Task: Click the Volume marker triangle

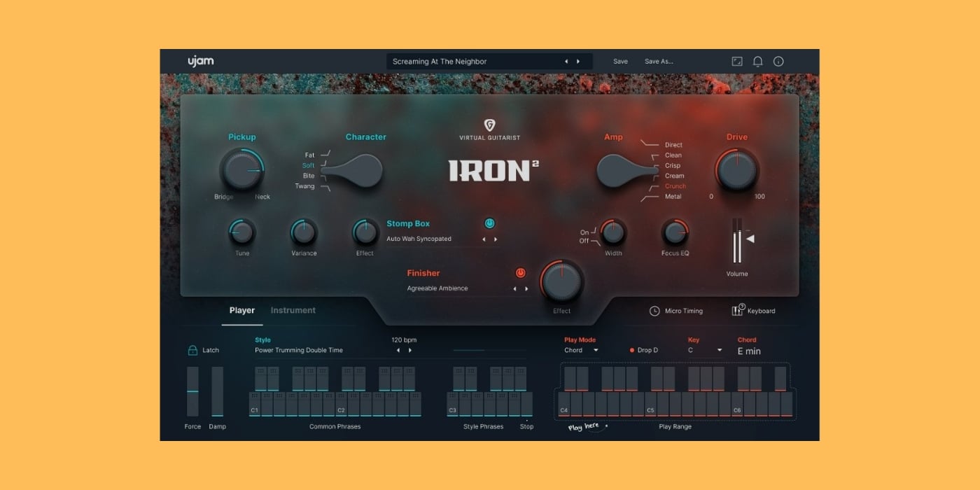Action: 750,239
